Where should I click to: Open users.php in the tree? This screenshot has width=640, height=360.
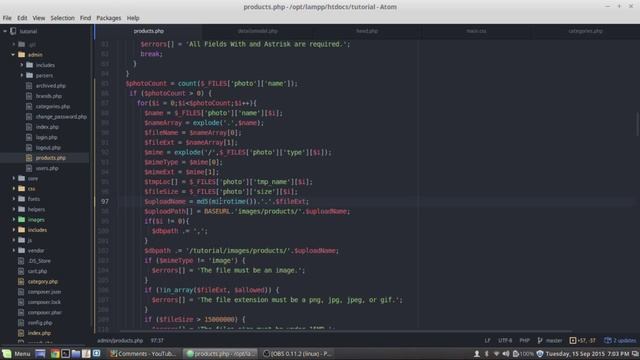point(47,168)
